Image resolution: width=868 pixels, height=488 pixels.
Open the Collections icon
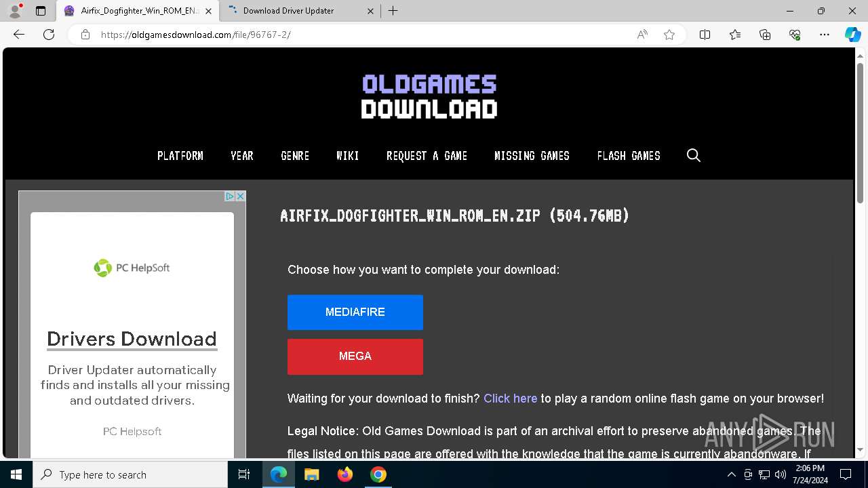tap(765, 35)
